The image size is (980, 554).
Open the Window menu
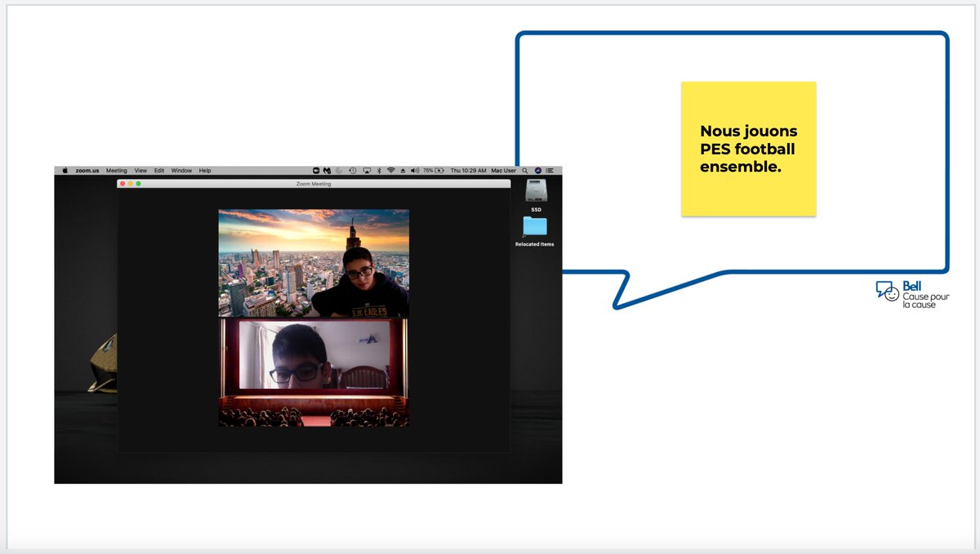[181, 171]
